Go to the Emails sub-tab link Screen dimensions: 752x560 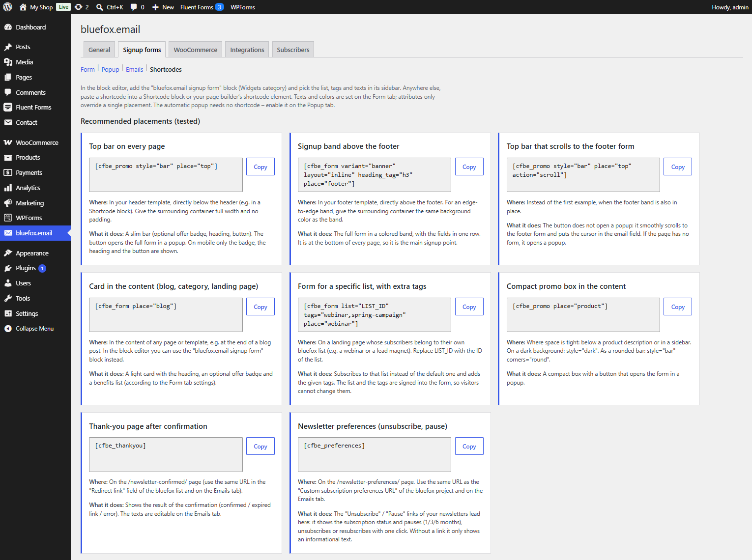coord(134,69)
